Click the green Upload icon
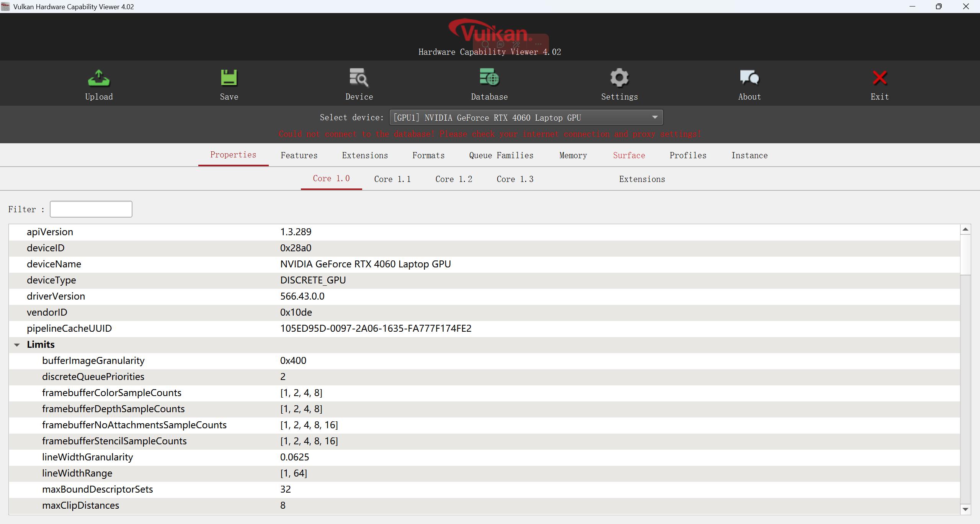The image size is (980, 524). [x=99, y=78]
